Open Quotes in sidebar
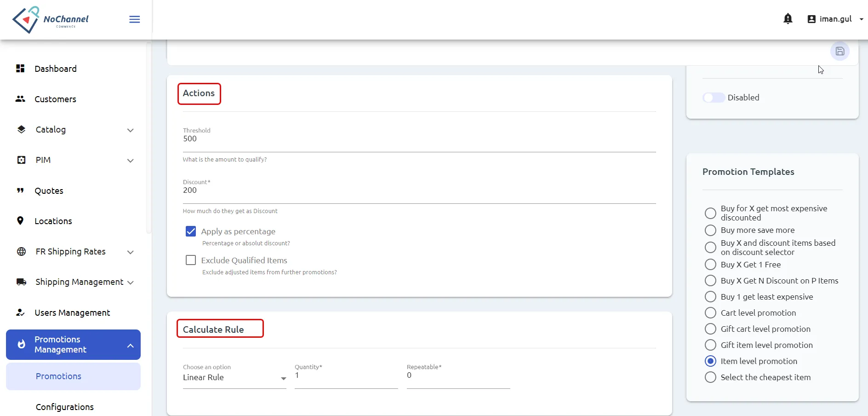 pos(49,191)
